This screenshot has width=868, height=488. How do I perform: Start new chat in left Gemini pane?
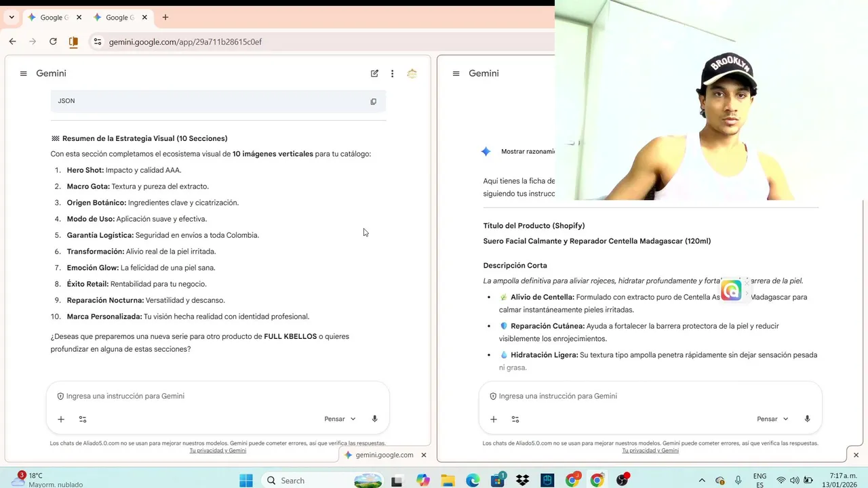(374, 74)
